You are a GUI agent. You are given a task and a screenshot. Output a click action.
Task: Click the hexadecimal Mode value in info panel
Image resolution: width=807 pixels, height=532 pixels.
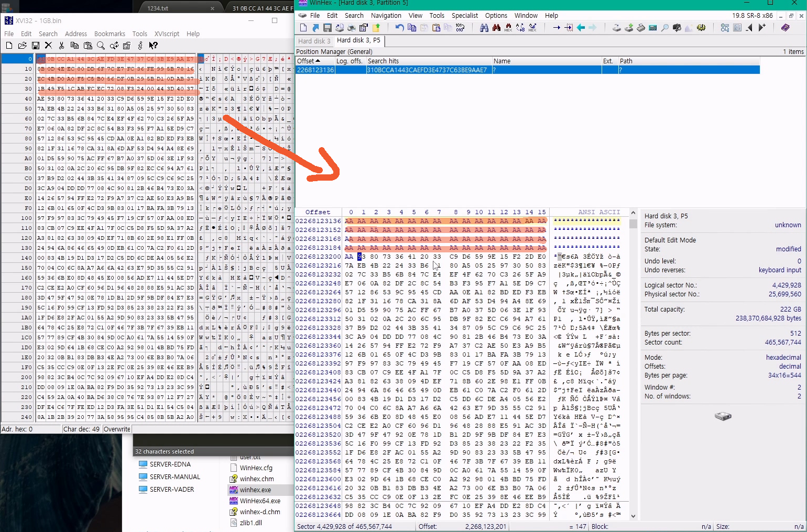click(x=783, y=357)
